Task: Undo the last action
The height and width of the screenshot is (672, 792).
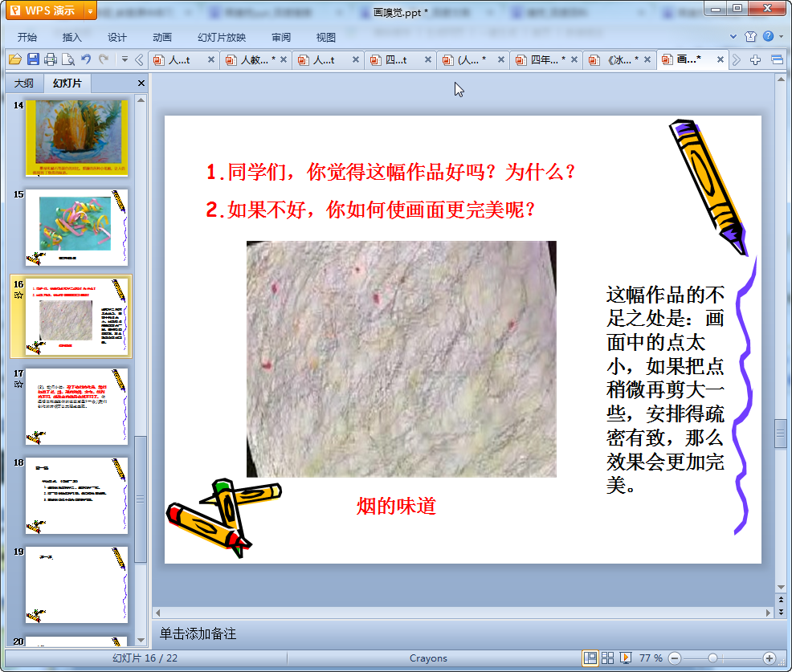Action: pos(87,59)
